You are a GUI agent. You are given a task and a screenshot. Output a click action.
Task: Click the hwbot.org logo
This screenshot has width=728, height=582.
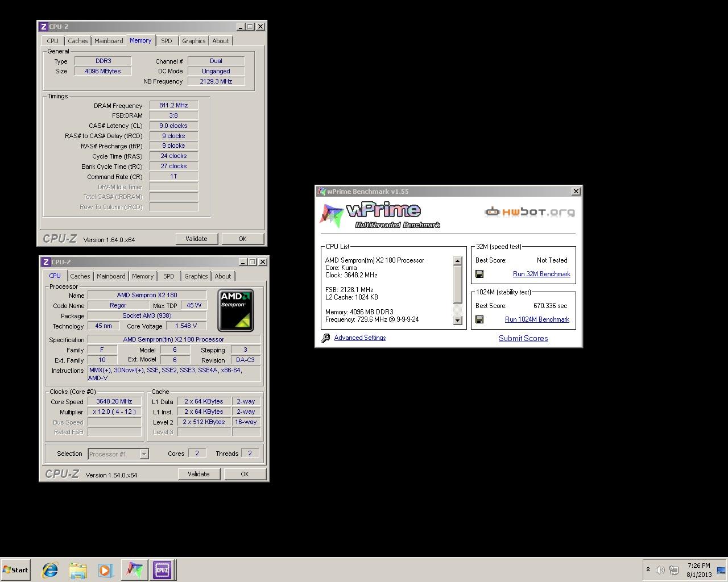(530, 212)
